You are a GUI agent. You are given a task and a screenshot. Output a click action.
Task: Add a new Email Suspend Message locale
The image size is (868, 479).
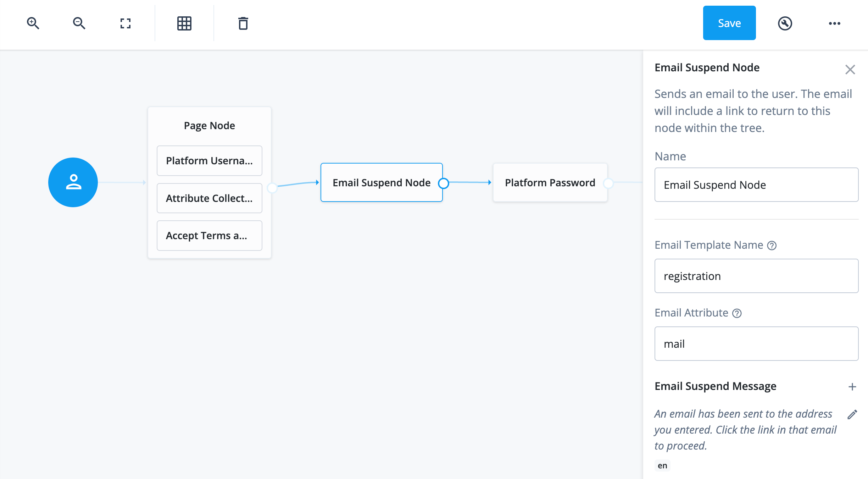pos(853,386)
